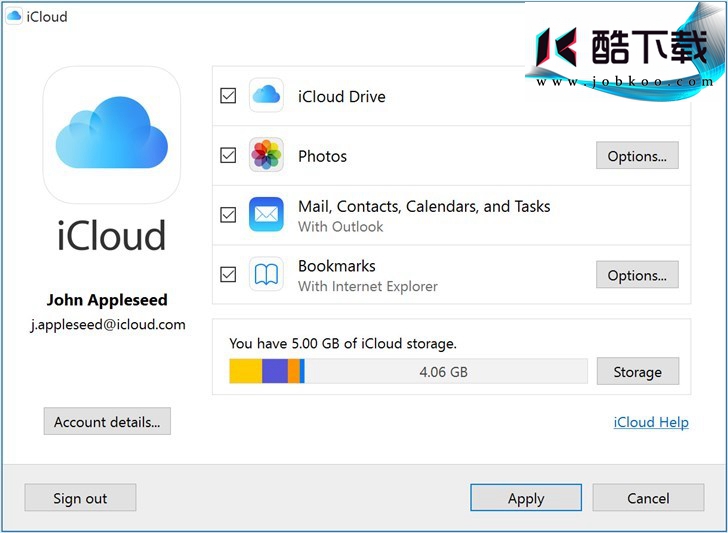Open the Storage button
Image resolution: width=728 pixels, height=533 pixels.
(x=637, y=371)
